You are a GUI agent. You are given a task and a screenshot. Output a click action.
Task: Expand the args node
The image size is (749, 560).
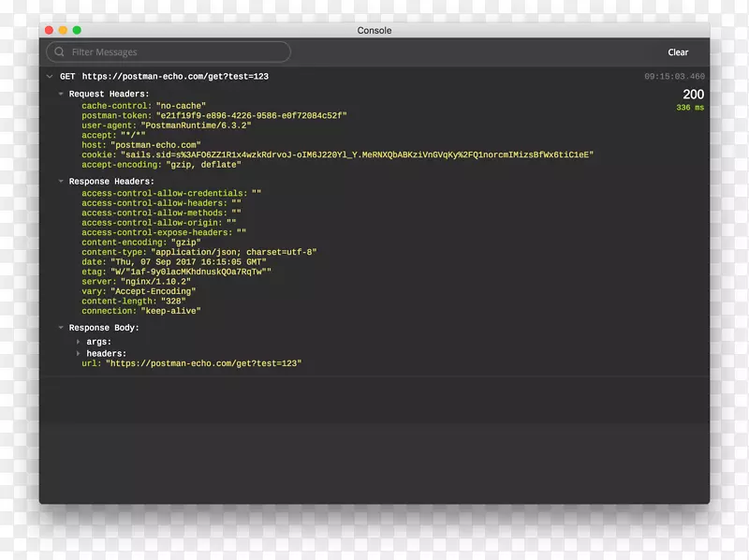(79, 341)
